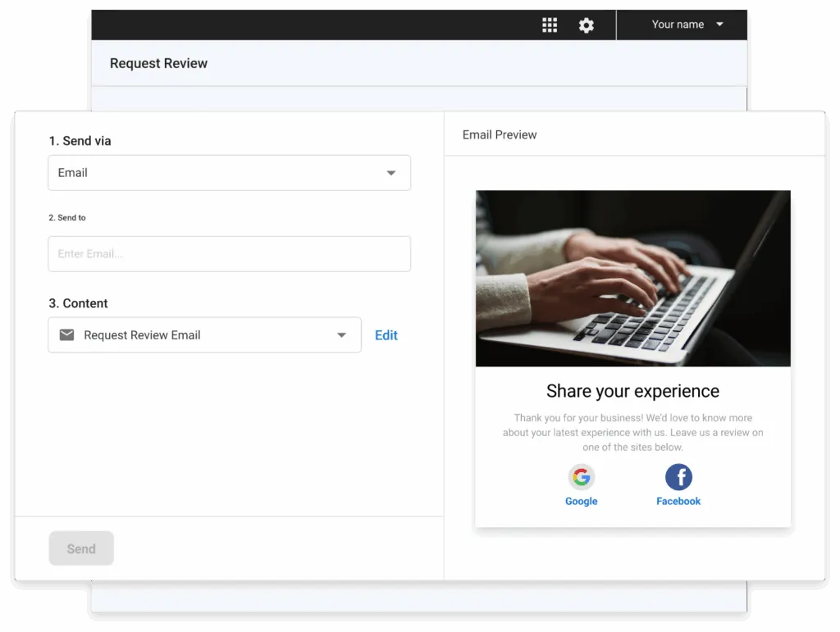Image resolution: width=840 pixels, height=632 pixels.
Task: Click the laptop photo in the email preview
Action: point(632,279)
